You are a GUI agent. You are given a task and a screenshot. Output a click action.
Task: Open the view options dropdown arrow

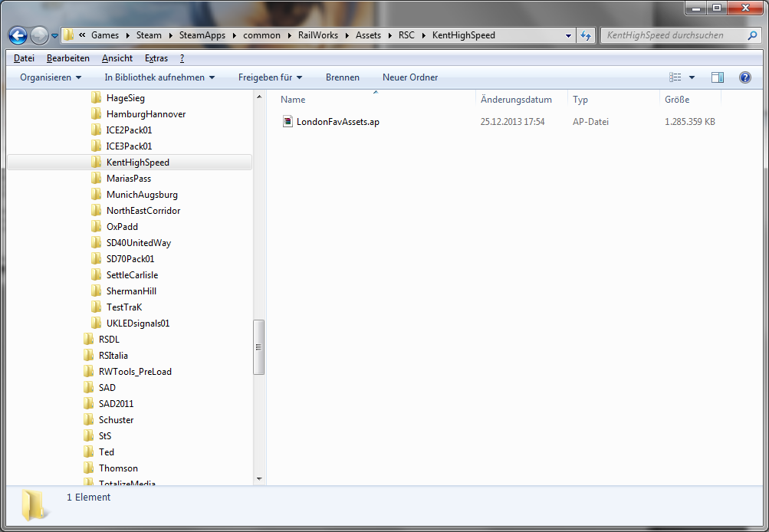(692, 77)
